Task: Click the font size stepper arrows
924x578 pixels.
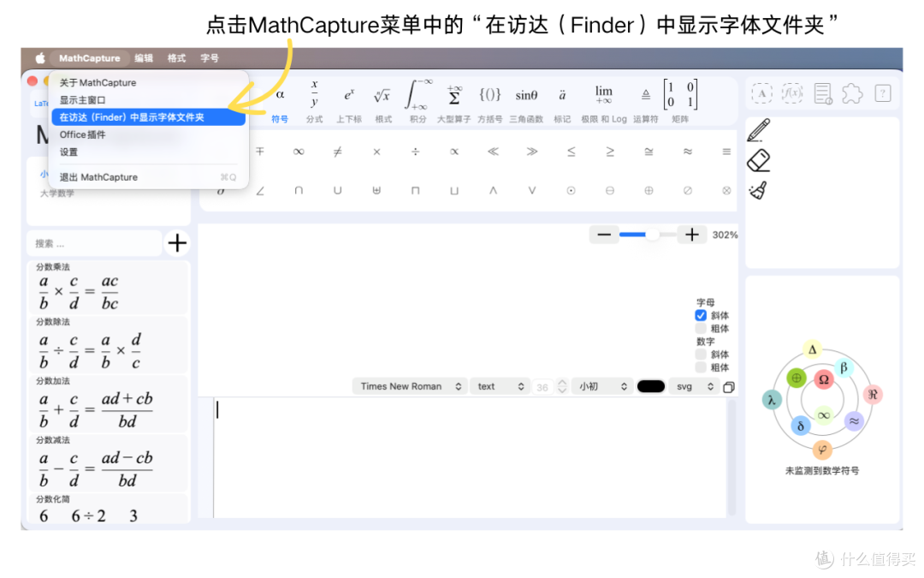Action: (x=562, y=386)
